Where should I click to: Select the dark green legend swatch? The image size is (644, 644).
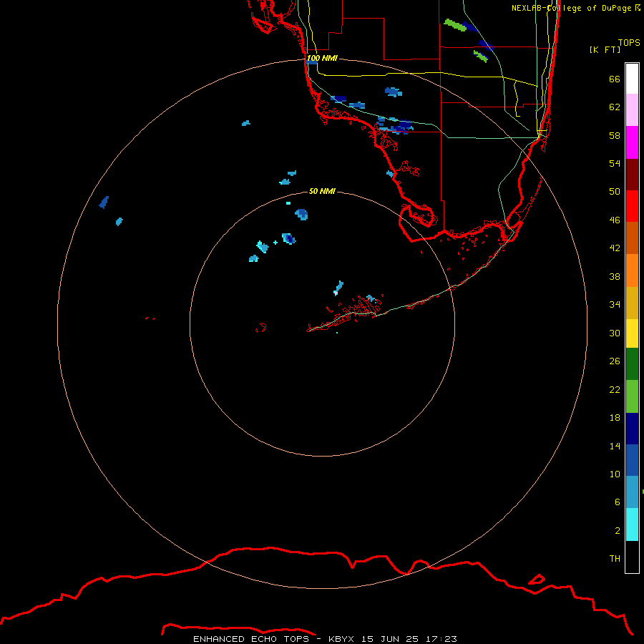click(632, 364)
